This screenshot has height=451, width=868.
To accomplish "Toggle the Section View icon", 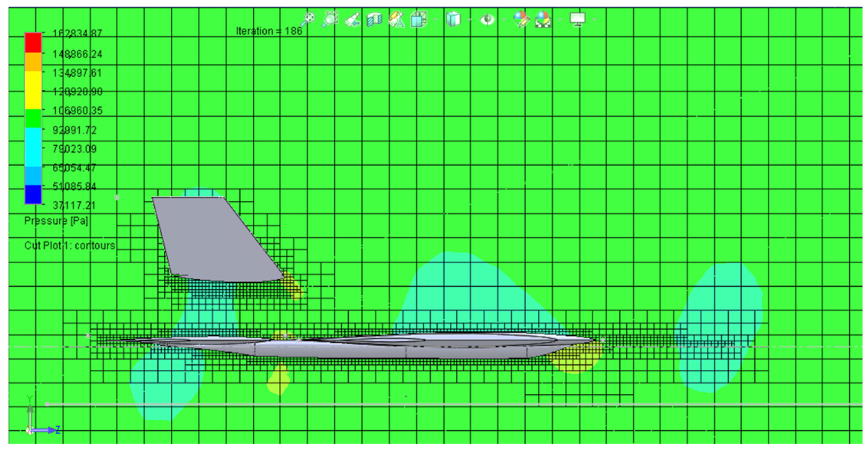I will click(x=374, y=20).
